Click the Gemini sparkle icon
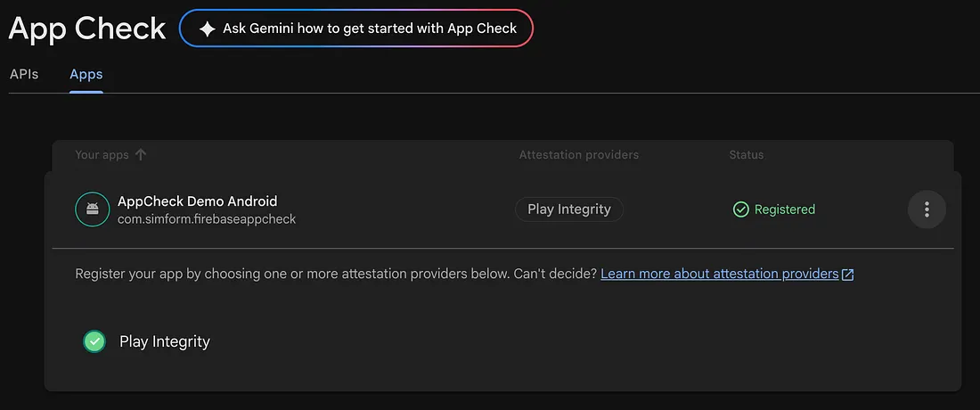Viewport: 980px width, 410px height. [207, 29]
